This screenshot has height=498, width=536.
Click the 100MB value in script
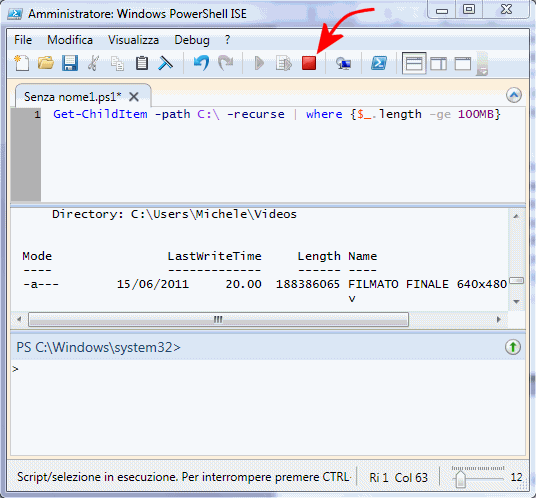point(475,114)
